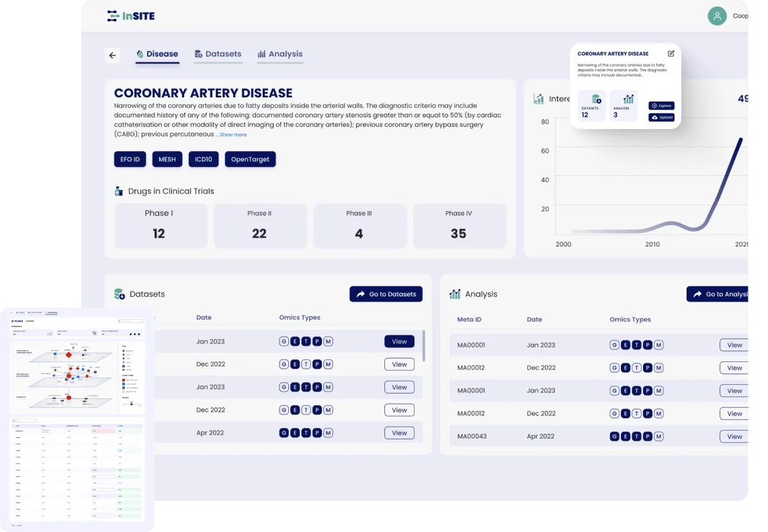Screen dimensions: 768x532
Task: Select the edit pencil icon on the disease card
Action: coord(670,54)
